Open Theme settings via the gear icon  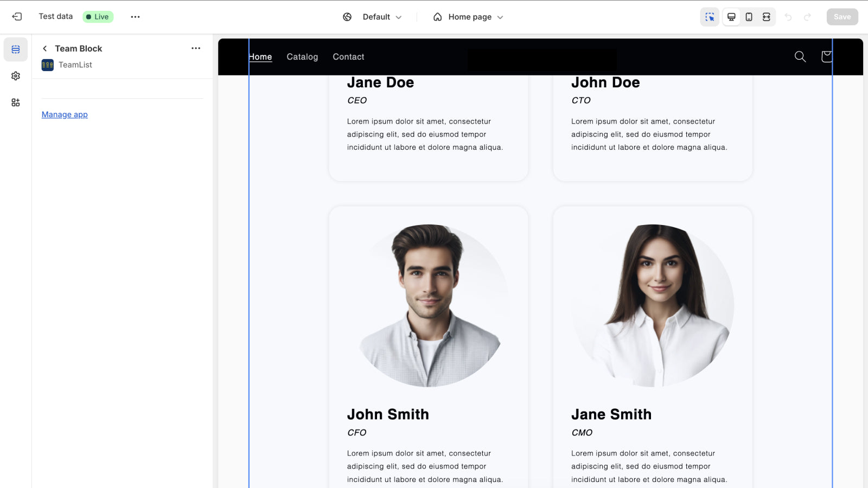pyautogui.click(x=16, y=76)
